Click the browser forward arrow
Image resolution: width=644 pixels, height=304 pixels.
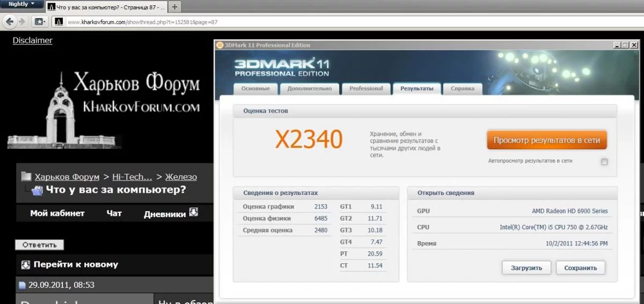(x=22, y=22)
